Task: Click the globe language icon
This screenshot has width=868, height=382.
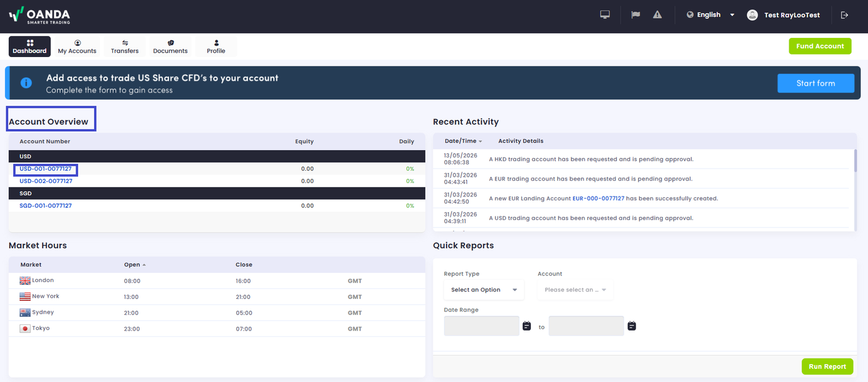Action: click(690, 15)
